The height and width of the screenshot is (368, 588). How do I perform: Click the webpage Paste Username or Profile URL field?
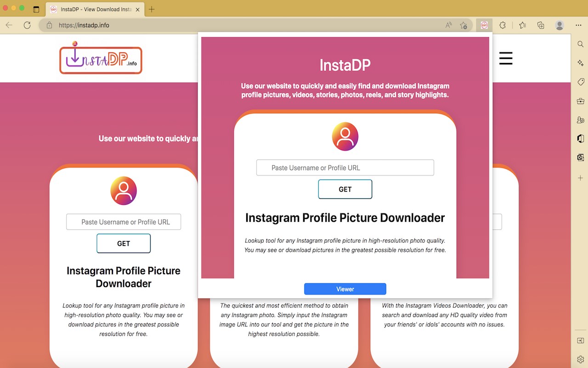tap(124, 222)
